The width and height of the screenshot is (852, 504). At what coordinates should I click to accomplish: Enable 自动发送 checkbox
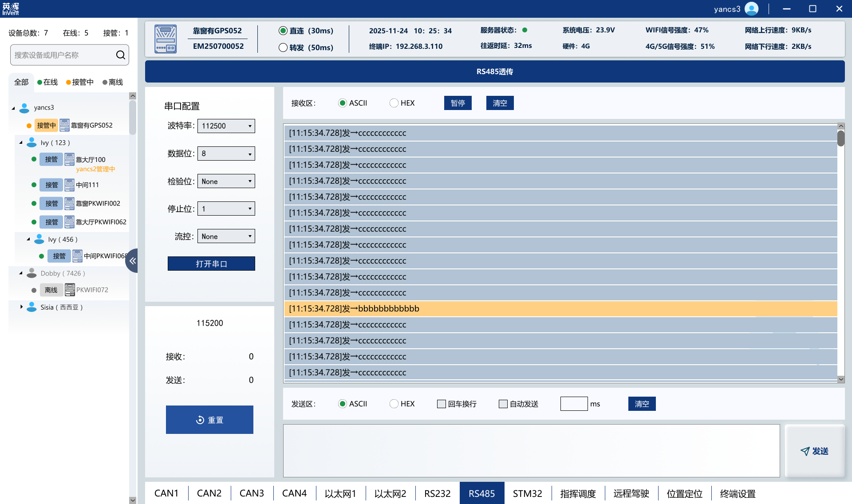[x=503, y=404]
